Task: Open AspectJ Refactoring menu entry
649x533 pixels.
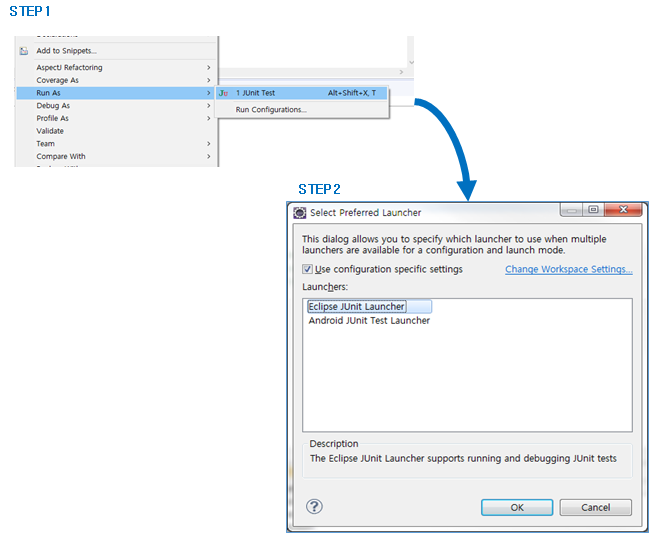Action: pyautogui.click(x=116, y=67)
